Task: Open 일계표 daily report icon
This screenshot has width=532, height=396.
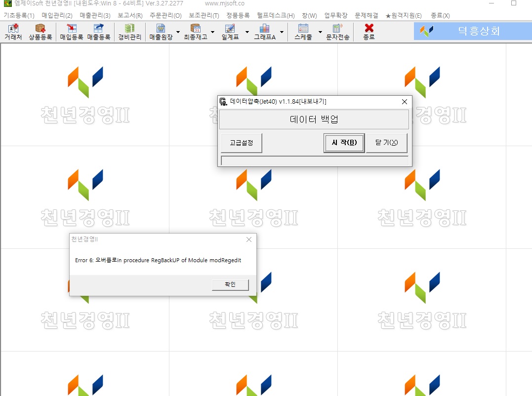Action: pyautogui.click(x=230, y=32)
